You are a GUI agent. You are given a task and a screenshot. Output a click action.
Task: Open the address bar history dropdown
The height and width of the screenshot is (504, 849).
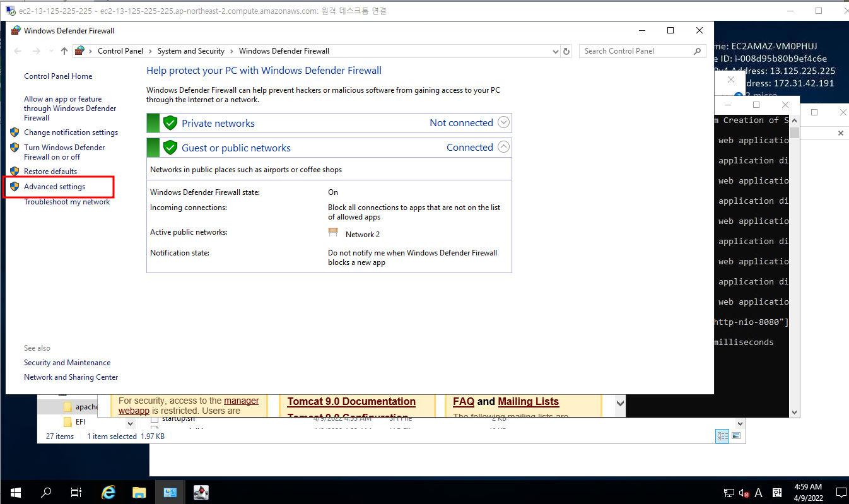coord(555,51)
